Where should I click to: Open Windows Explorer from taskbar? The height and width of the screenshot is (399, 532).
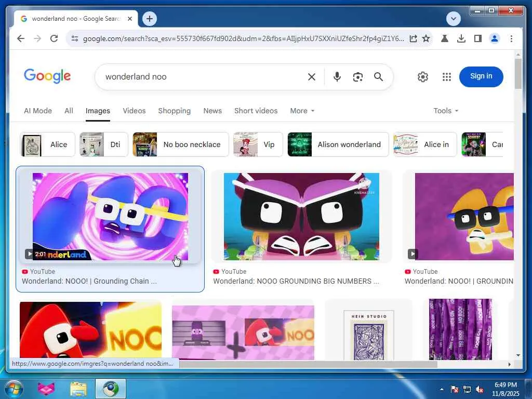coord(78,389)
